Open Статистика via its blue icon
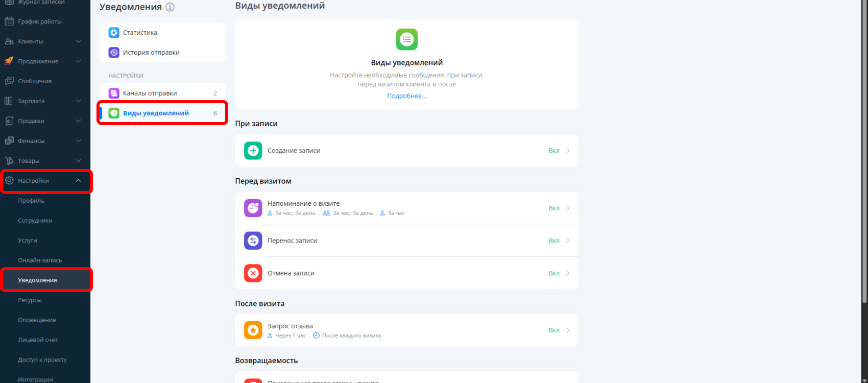The height and width of the screenshot is (383, 868). [114, 33]
